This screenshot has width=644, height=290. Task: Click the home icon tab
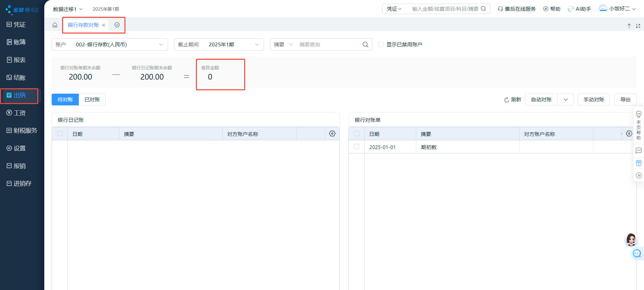tap(55, 25)
